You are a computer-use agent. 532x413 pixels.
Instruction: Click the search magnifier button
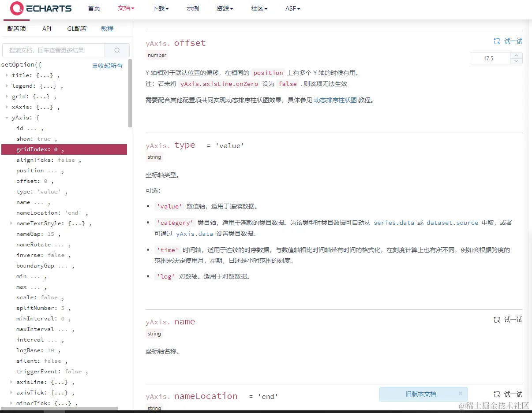pos(117,50)
